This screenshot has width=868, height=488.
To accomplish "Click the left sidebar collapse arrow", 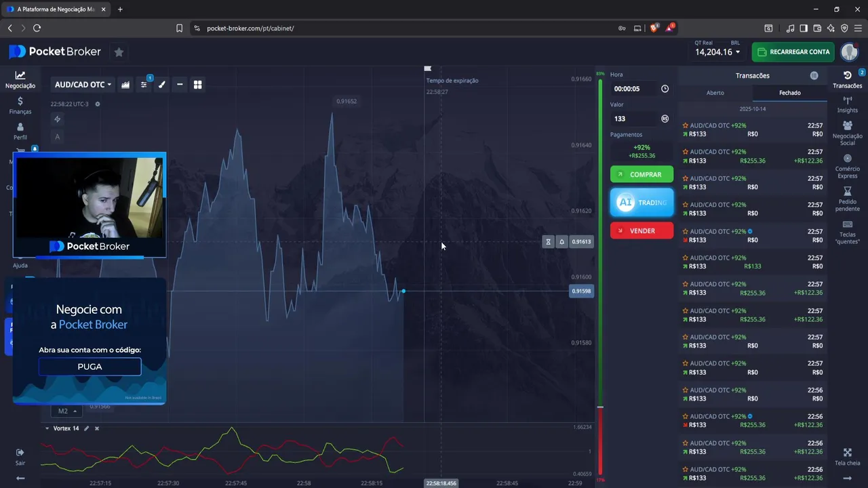I will [x=20, y=478].
